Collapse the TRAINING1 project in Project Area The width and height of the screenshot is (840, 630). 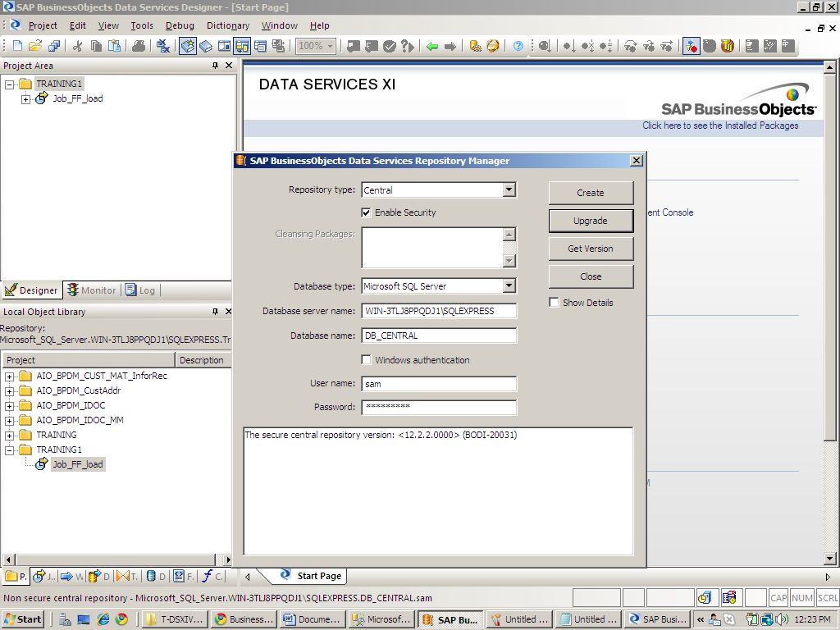(x=10, y=84)
